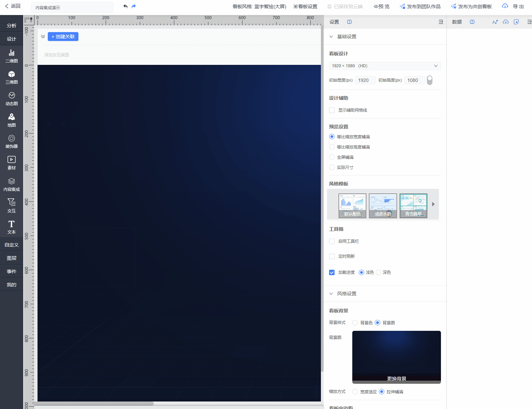
Task: Select 全屏铺满 preview option
Action: [x=332, y=157]
